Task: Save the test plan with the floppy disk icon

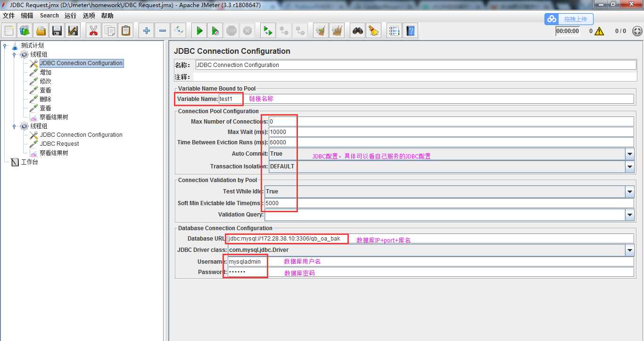Action: [x=57, y=31]
